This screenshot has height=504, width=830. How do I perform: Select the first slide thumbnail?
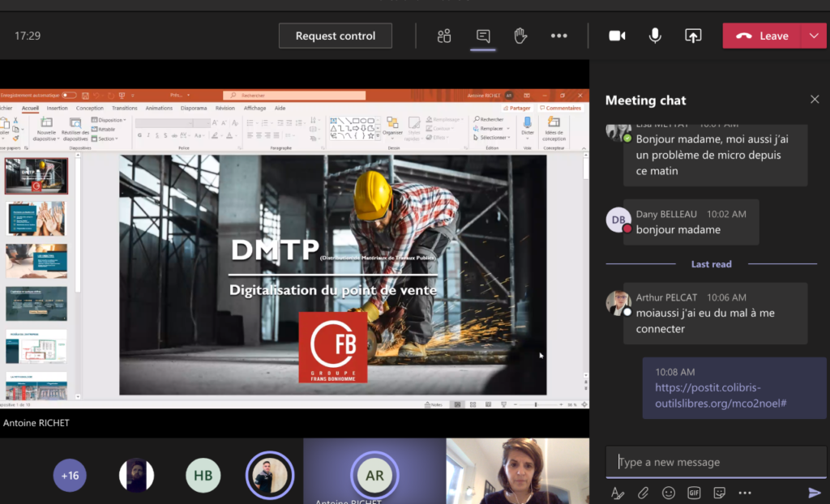[36, 176]
